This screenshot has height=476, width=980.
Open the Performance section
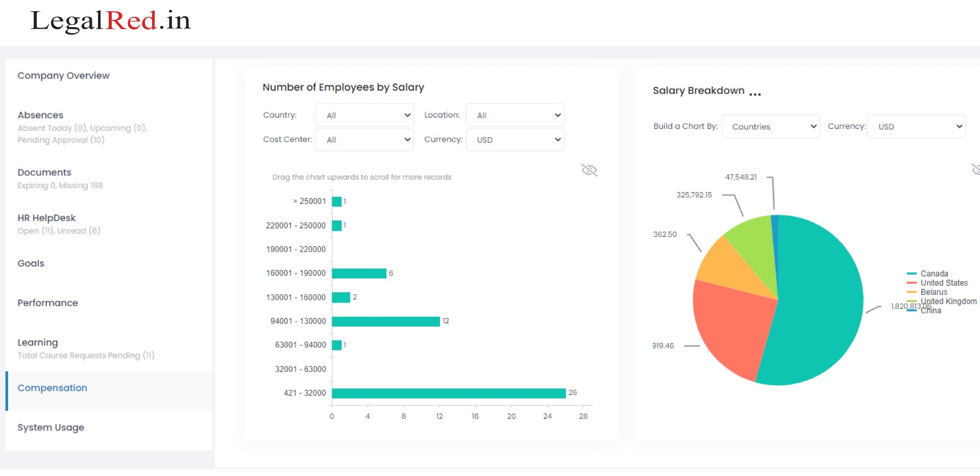(x=48, y=303)
